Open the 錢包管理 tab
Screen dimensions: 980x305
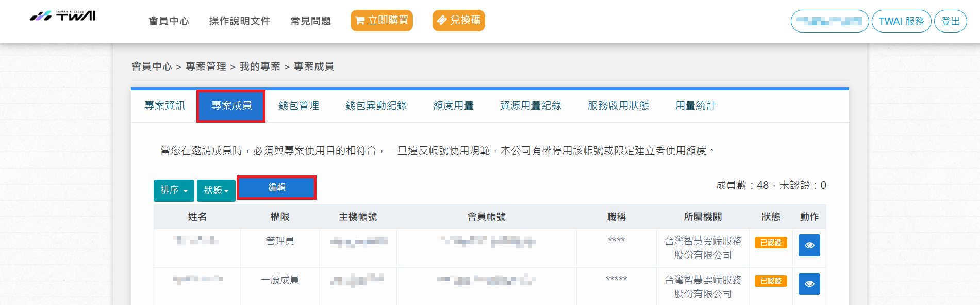298,106
